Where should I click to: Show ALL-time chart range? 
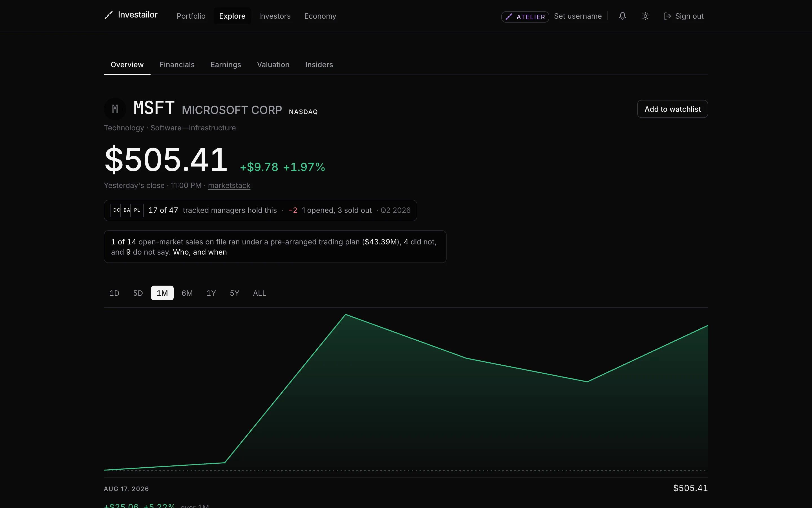coord(259,293)
